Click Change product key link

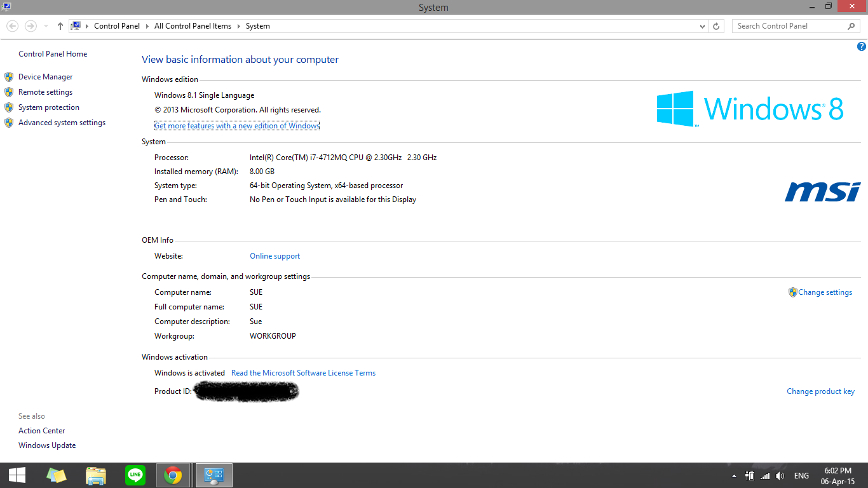[820, 391]
